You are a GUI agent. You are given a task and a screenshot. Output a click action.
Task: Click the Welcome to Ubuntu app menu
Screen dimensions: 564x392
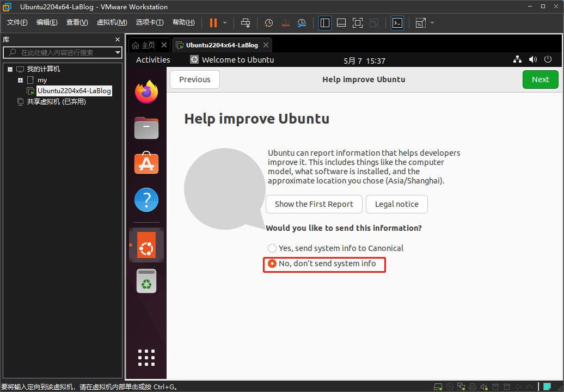232,60
